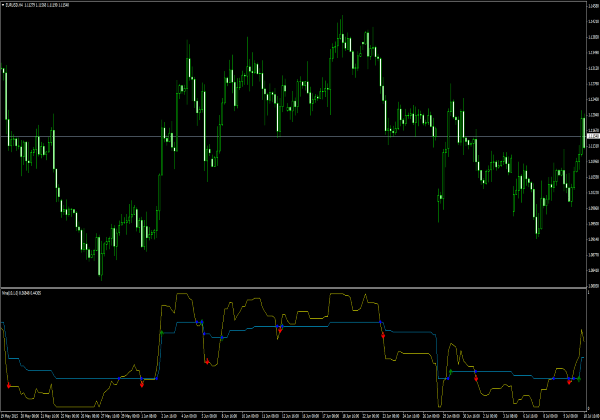Click the leftmost red down arrow signal in the indicator window
Image resolution: width=600 pixels, height=420 pixels.
[9, 386]
